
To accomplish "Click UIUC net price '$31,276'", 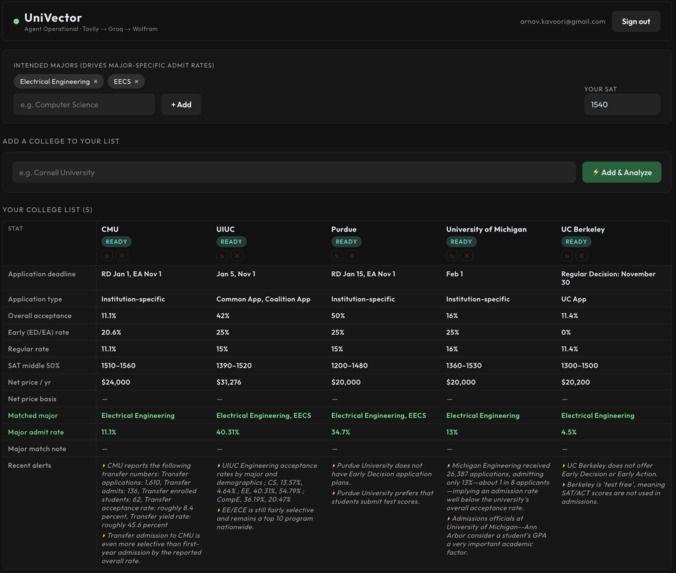I will tap(229, 382).
